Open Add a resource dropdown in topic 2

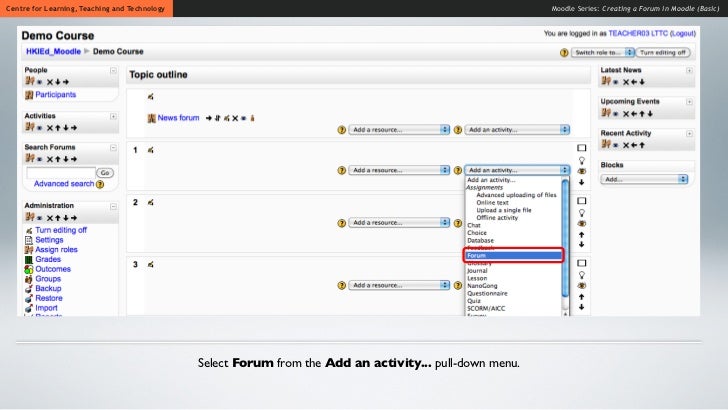tap(399, 222)
